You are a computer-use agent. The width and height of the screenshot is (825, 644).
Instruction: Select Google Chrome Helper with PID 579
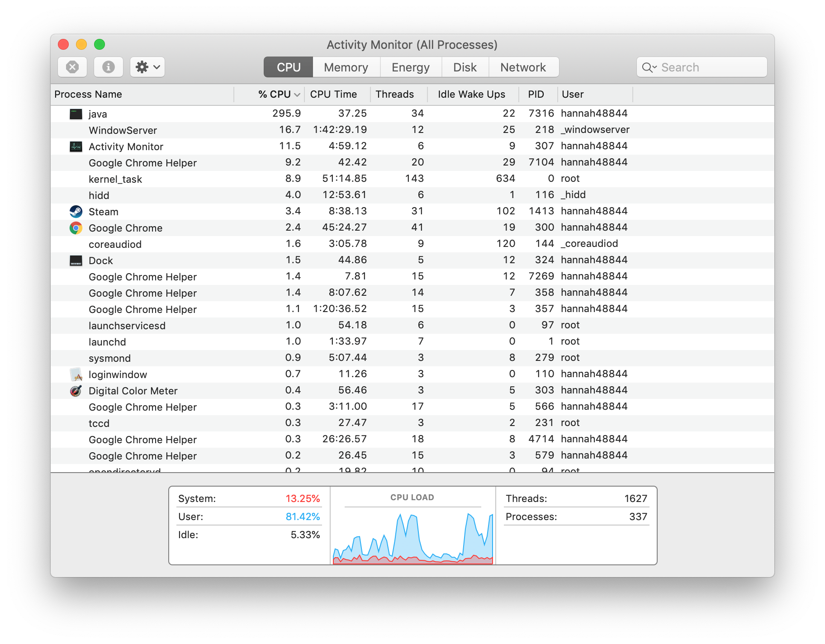click(412, 455)
